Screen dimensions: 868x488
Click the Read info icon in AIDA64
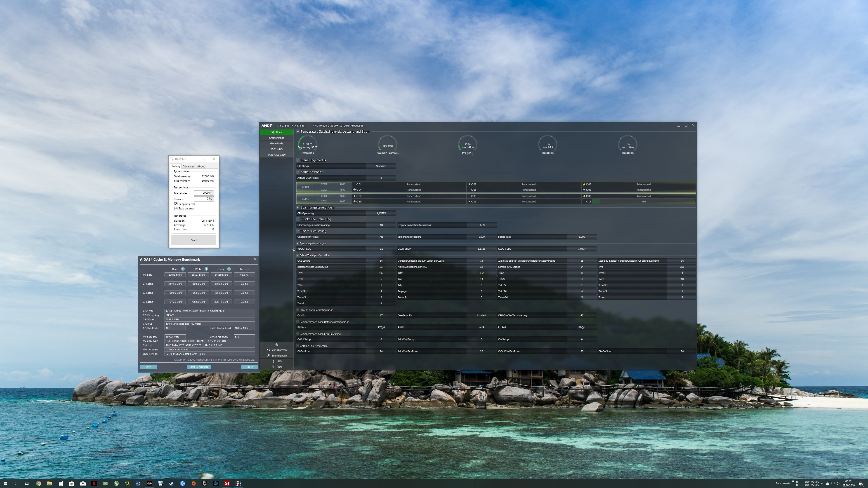point(183,269)
